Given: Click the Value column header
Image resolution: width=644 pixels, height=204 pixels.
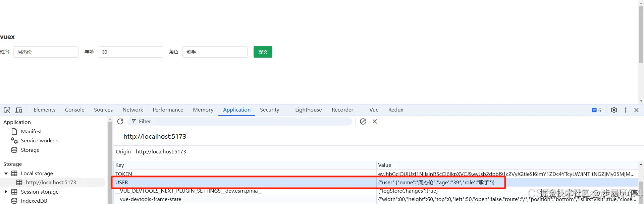Looking at the screenshot, I should pos(507,165).
